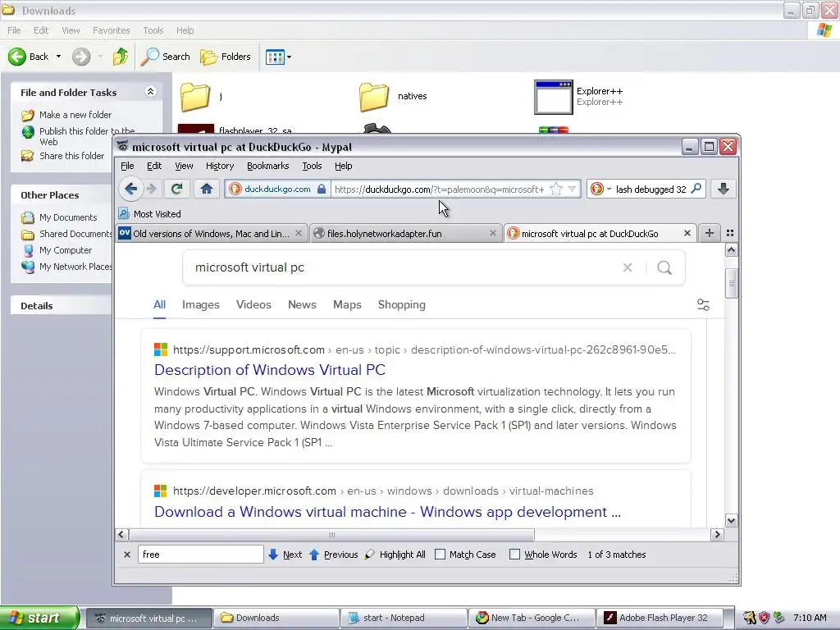Switch to New Tab - Google Chrome taskbar button
The width and height of the screenshot is (840, 630).
pos(532,618)
